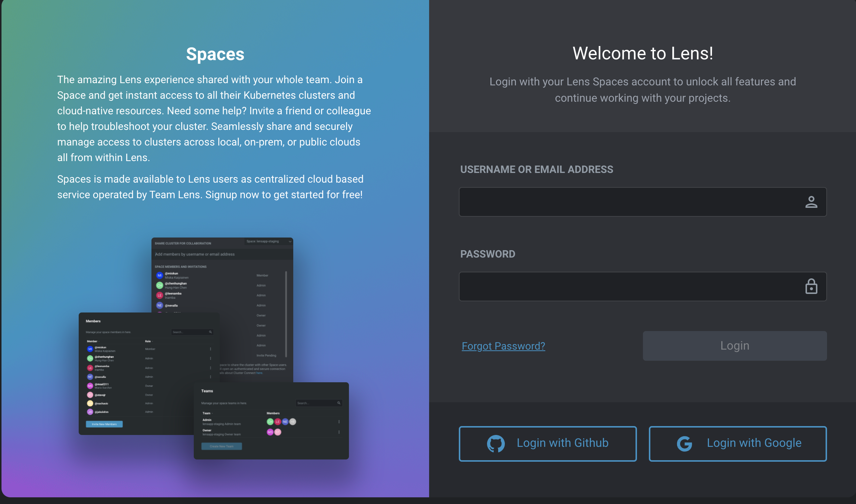Click the three-dot menu on Admin team row
Image resolution: width=856 pixels, height=504 pixels.
(x=339, y=422)
